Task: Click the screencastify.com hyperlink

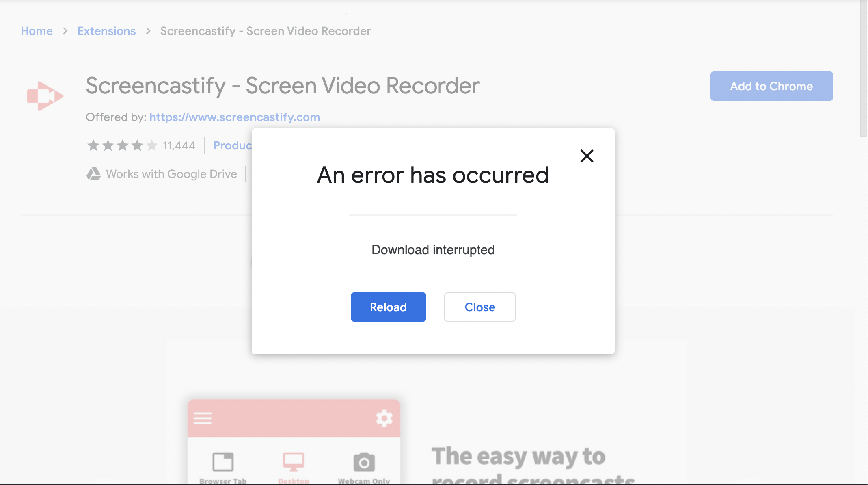Action: click(x=235, y=117)
